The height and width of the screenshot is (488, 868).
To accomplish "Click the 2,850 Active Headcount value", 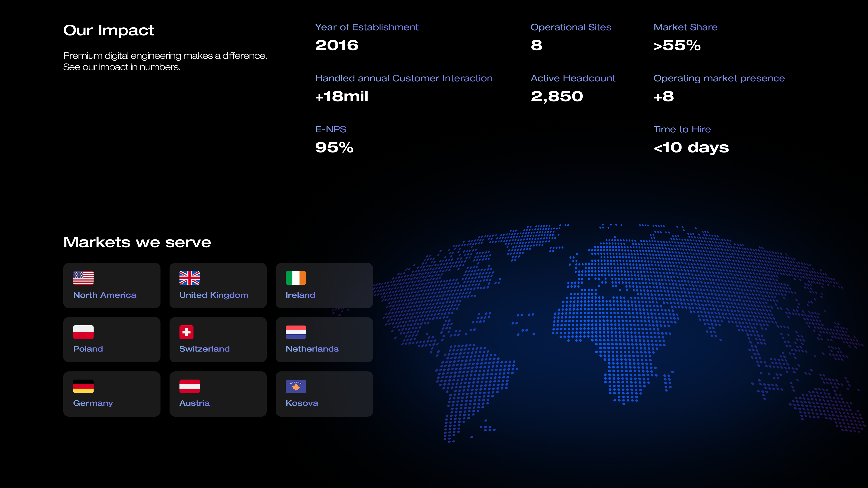I will tap(557, 97).
